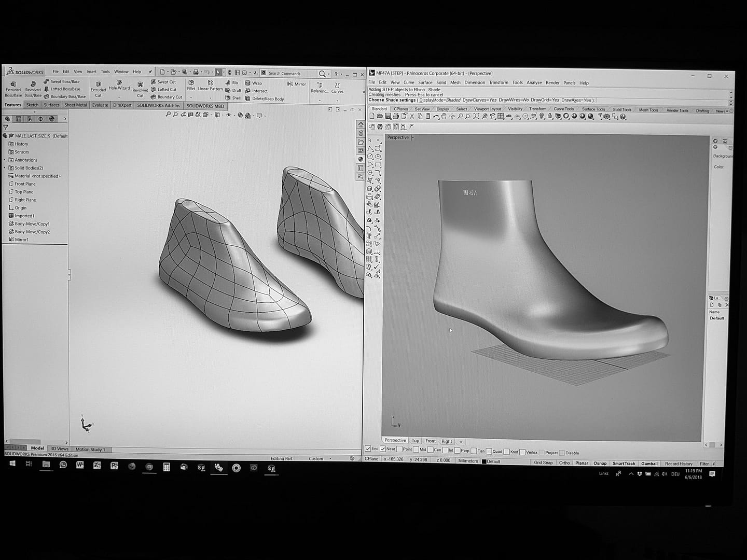Toggle the Project osnap checkbox
This screenshot has height=560, width=747.
pyautogui.click(x=543, y=452)
